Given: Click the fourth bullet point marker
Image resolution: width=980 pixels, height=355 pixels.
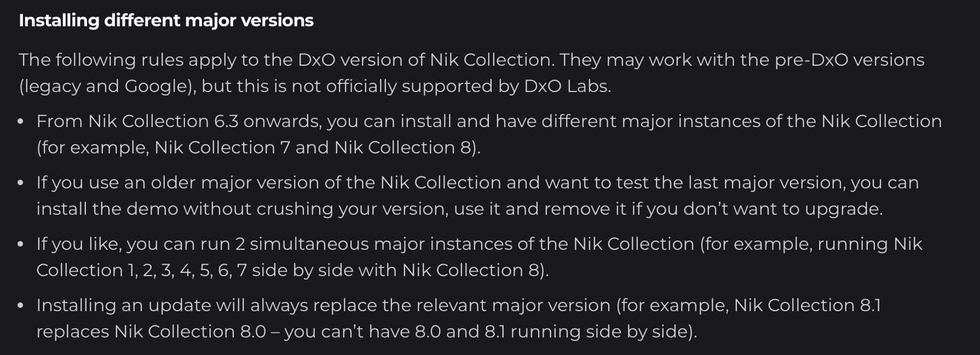Looking at the screenshot, I should click(21, 306).
